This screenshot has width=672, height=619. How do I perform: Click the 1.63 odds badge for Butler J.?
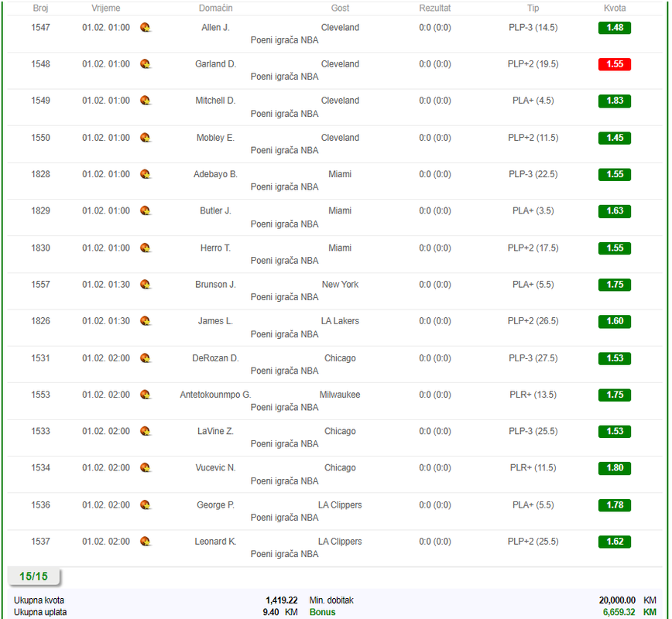click(x=615, y=210)
